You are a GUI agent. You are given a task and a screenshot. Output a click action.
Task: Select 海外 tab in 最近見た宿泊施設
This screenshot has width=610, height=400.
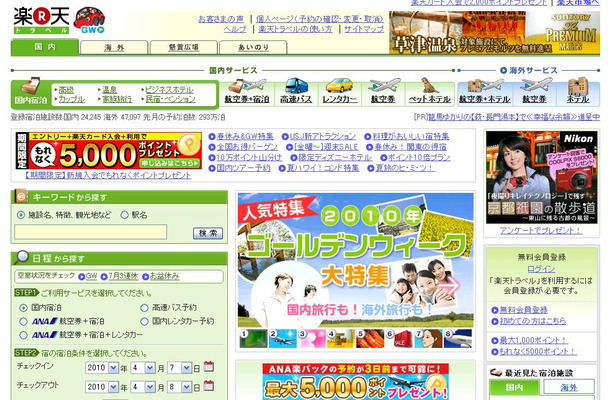(569, 388)
